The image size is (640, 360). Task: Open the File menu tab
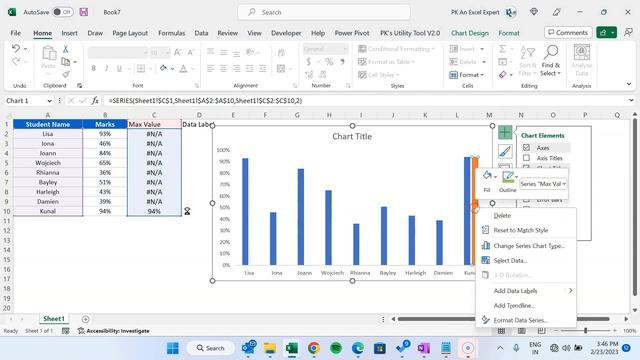pos(16,33)
